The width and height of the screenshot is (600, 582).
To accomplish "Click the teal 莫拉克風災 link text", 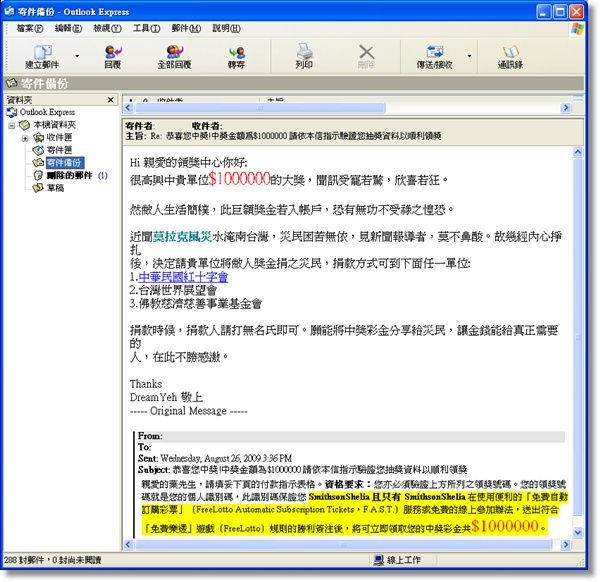I will [182, 236].
